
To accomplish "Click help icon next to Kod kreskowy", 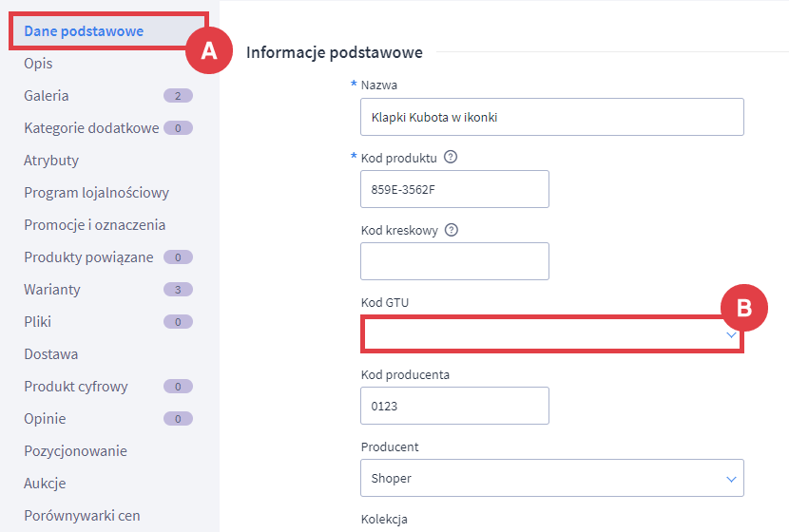I will [x=451, y=230].
